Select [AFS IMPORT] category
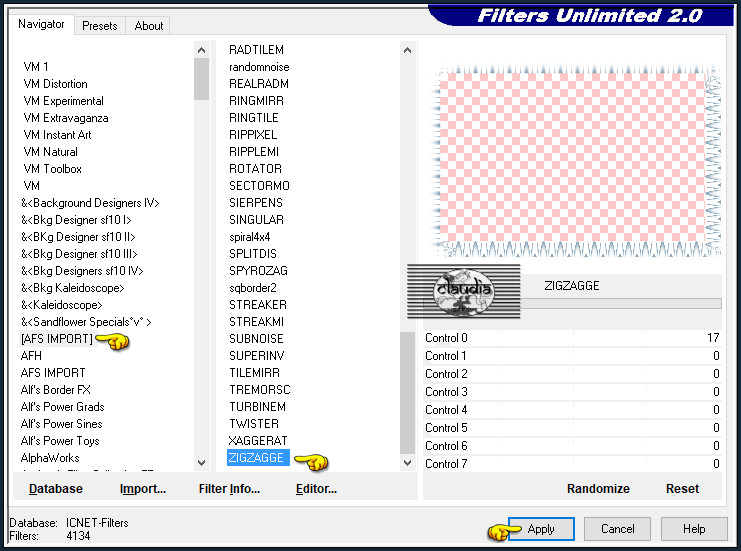 (57, 339)
